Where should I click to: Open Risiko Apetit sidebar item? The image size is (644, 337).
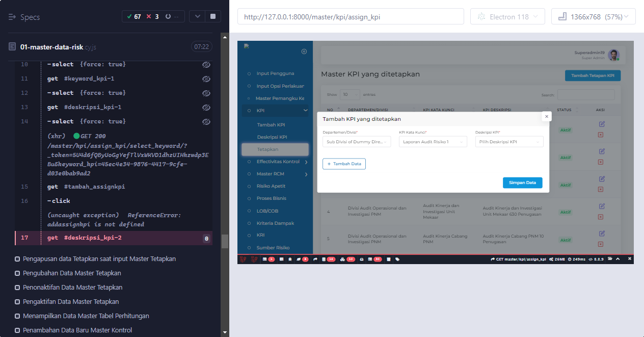(x=271, y=186)
